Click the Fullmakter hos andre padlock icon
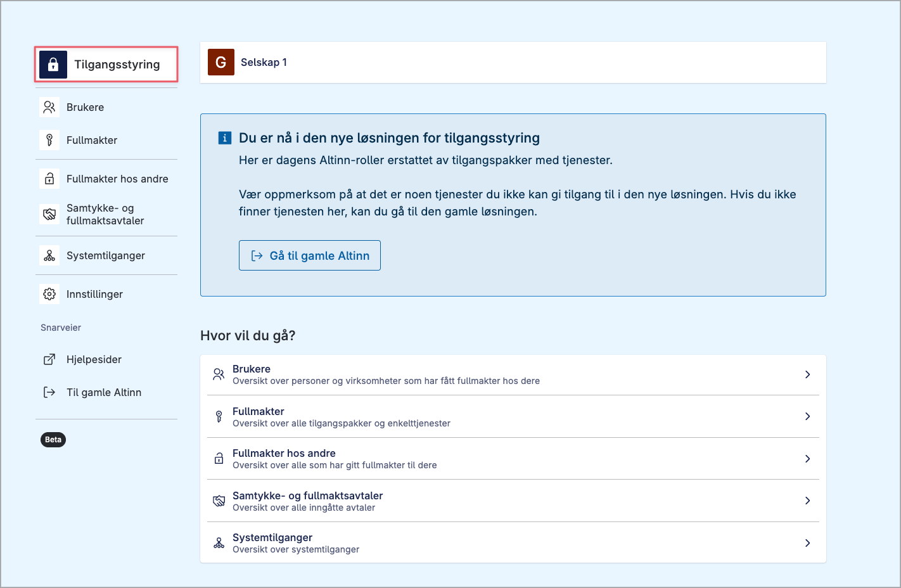This screenshot has width=901, height=588. click(x=49, y=179)
